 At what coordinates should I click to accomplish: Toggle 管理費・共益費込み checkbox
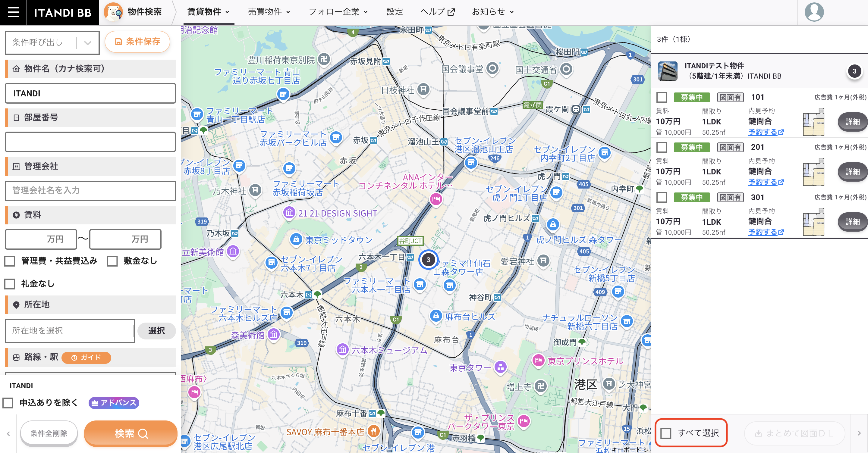10,261
